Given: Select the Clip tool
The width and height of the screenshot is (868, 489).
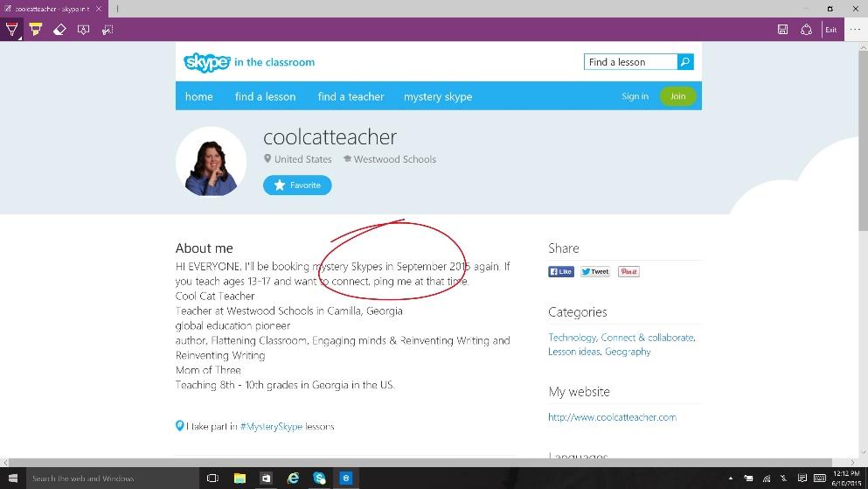Looking at the screenshot, I should (108, 30).
